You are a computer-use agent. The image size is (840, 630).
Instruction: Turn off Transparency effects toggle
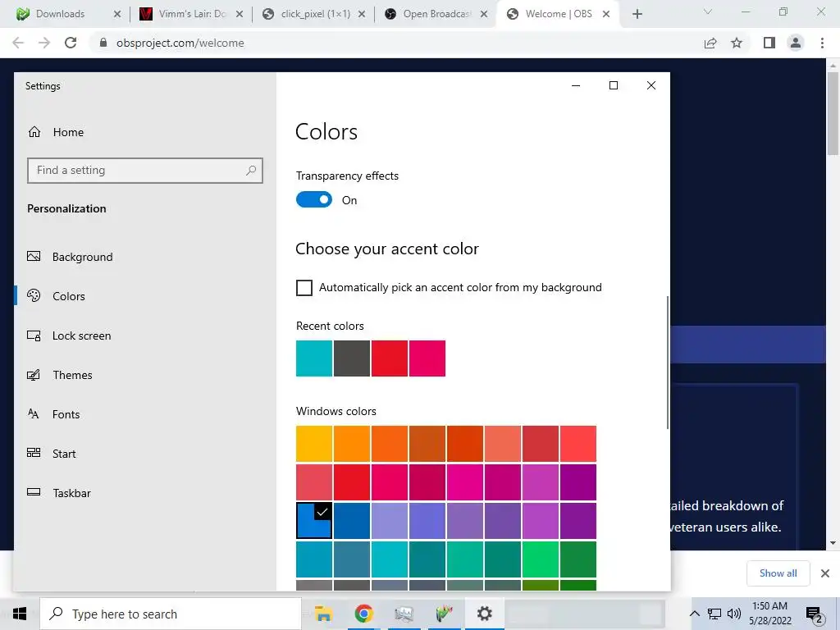coord(314,200)
